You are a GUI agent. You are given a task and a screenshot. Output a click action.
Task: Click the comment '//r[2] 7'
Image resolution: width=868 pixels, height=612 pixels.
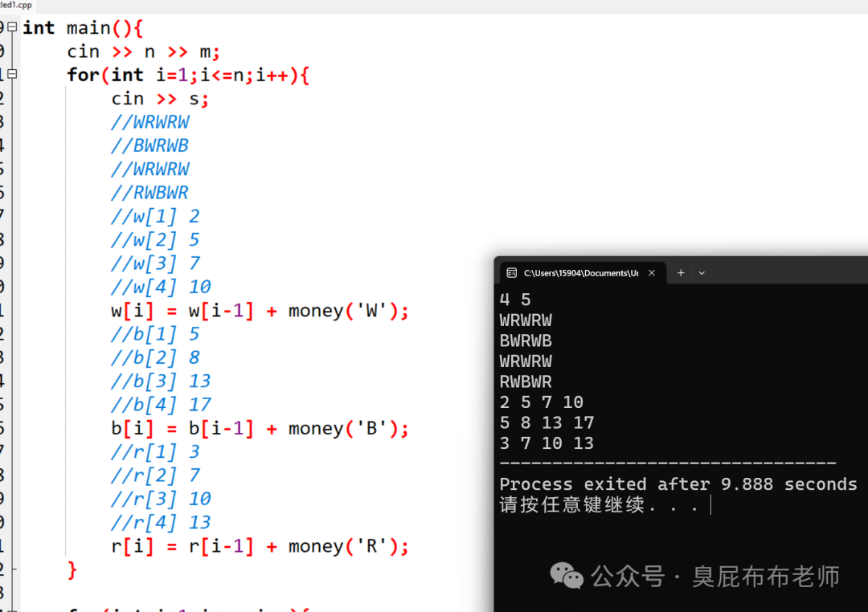pos(155,475)
